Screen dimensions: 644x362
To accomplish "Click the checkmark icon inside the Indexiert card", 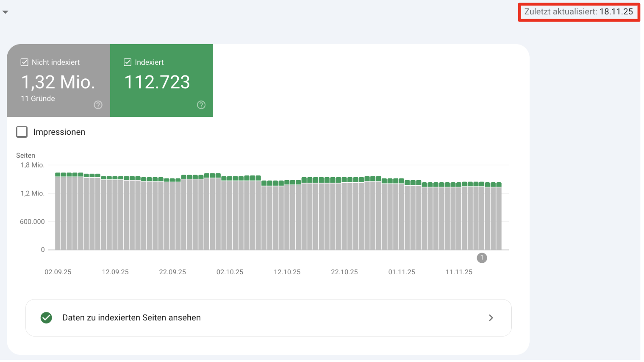I will (x=128, y=62).
